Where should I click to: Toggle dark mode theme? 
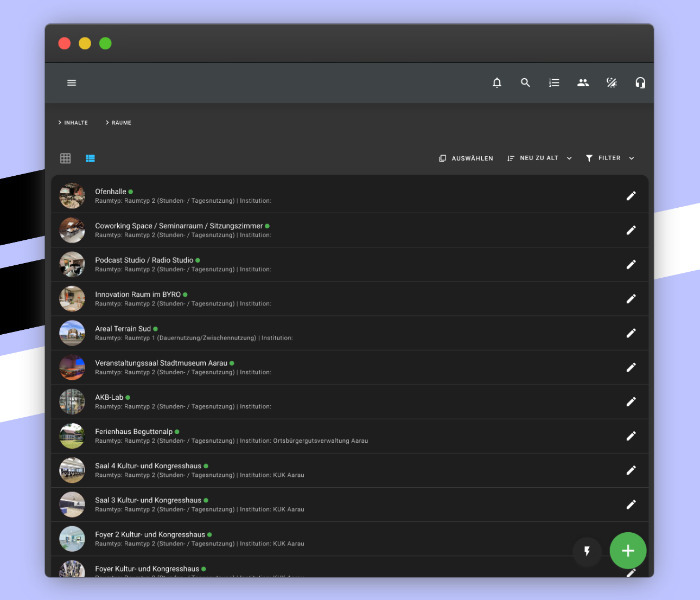point(612,82)
